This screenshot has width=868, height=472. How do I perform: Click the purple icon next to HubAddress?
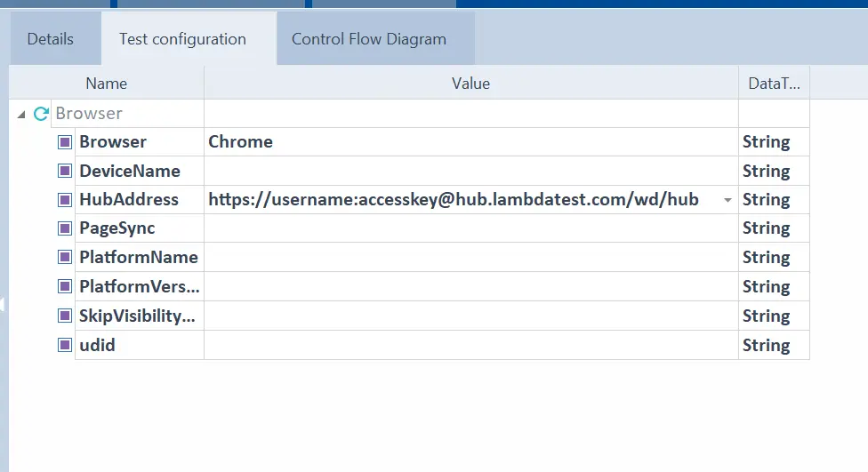pos(65,200)
